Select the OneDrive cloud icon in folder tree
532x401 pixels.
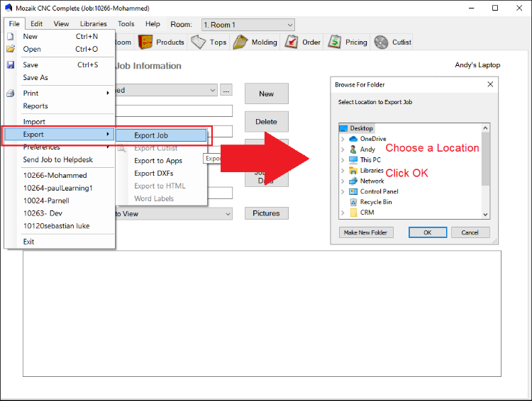353,139
